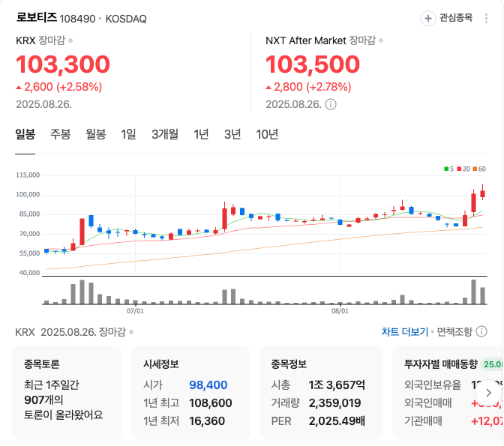Click the red 20-day average legend

tap(463, 169)
